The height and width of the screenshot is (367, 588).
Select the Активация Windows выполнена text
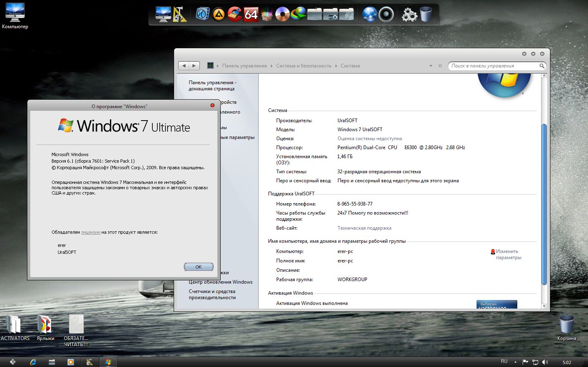[312, 303]
